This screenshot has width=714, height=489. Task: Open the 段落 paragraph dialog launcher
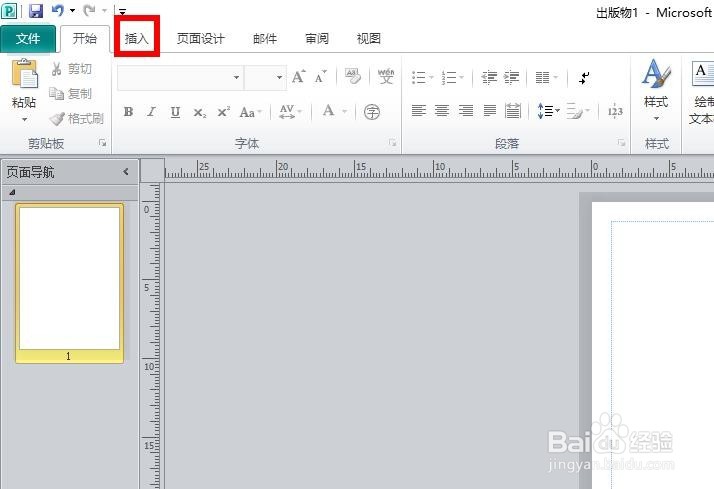(622, 143)
